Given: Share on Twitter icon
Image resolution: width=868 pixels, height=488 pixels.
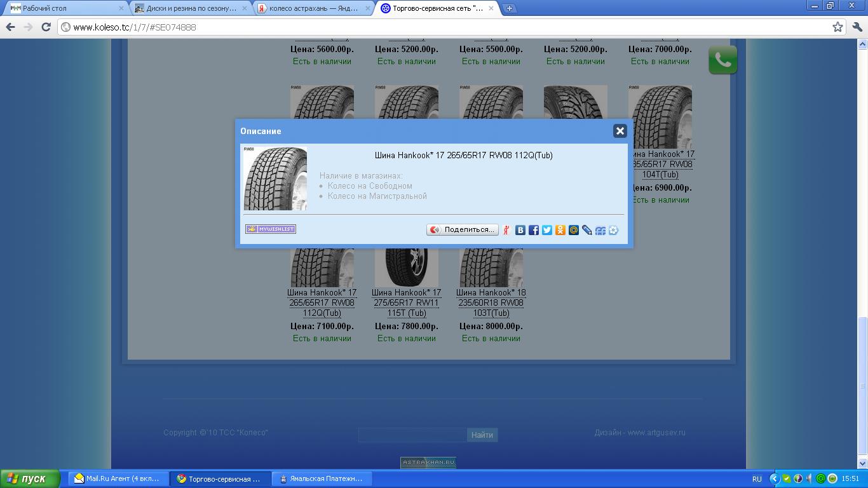Looking at the screenshot, I should [x=547, y=230].
